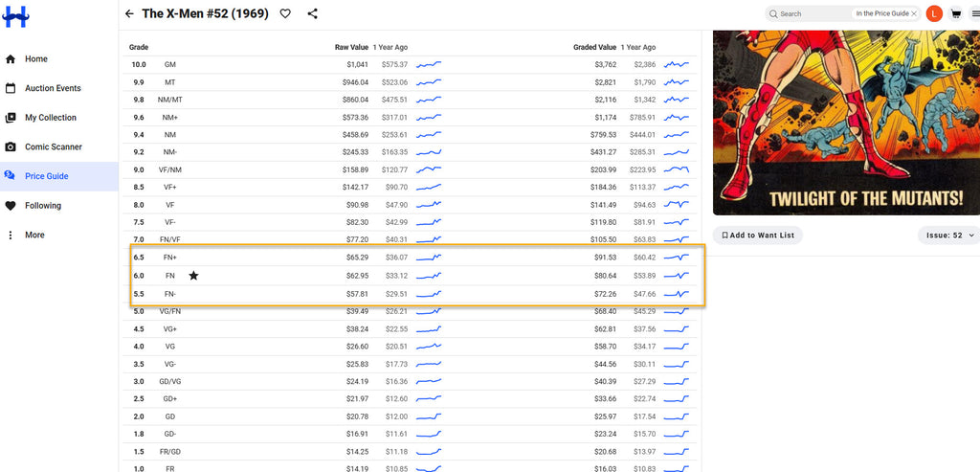Click graded value $759.53

click(x=603, y=134)
